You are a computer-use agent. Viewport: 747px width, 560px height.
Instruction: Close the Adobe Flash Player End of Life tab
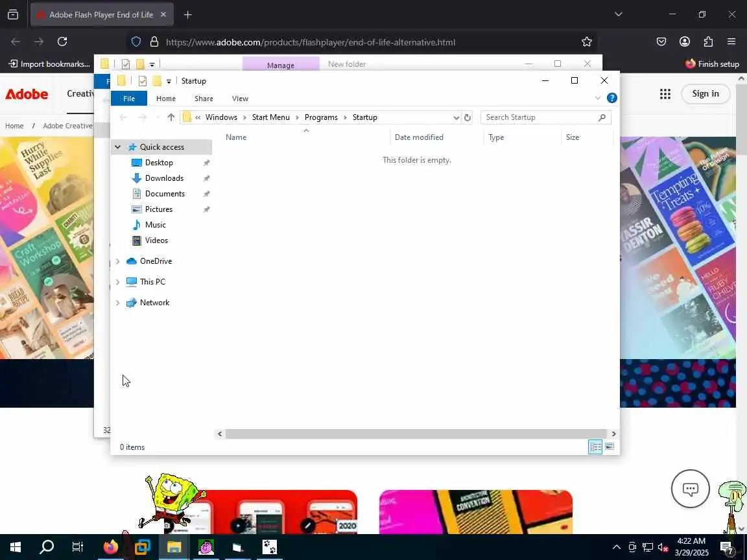pos(163,15)
